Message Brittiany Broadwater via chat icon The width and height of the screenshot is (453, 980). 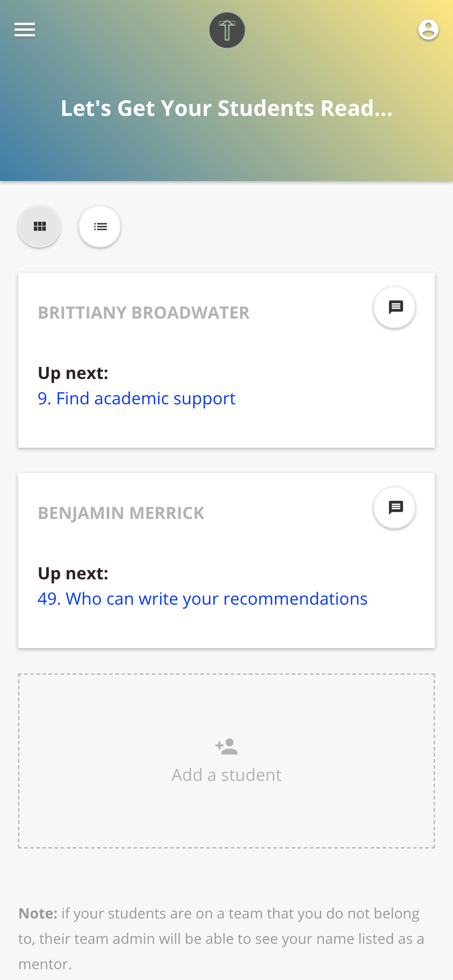395,307
